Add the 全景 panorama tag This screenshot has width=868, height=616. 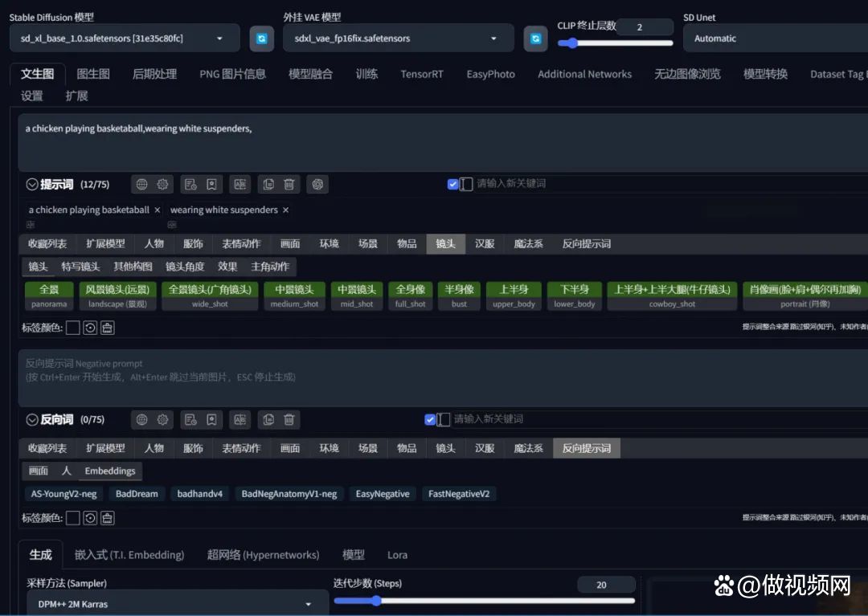49,296
